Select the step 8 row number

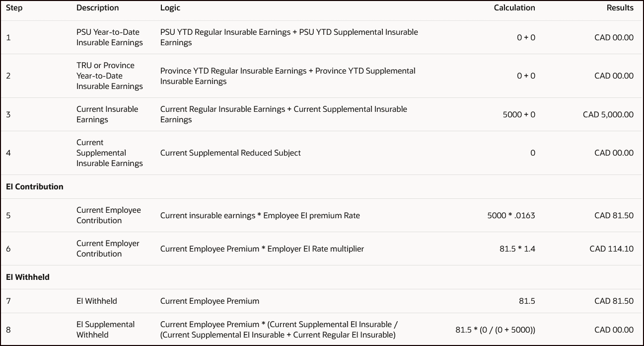(8, 330)
